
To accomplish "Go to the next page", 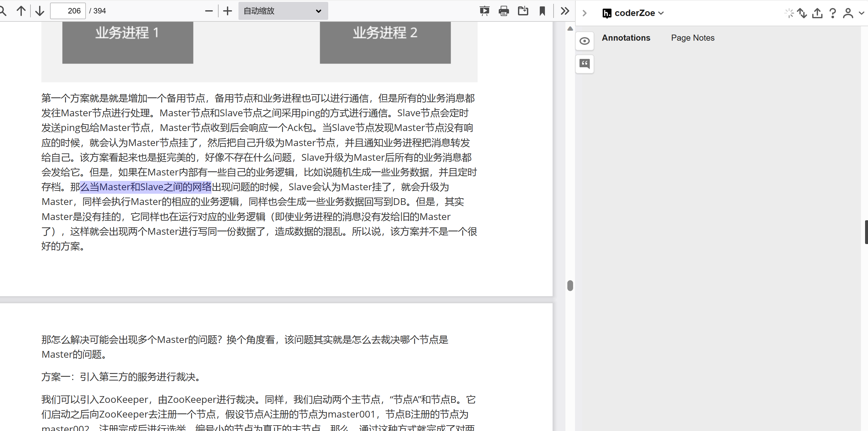I will coord(39,11).
